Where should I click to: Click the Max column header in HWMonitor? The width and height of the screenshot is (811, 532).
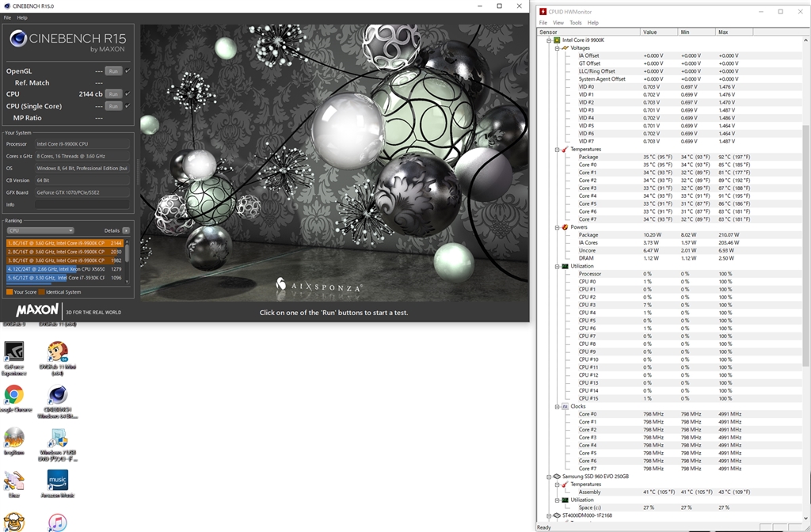point(734,32)
